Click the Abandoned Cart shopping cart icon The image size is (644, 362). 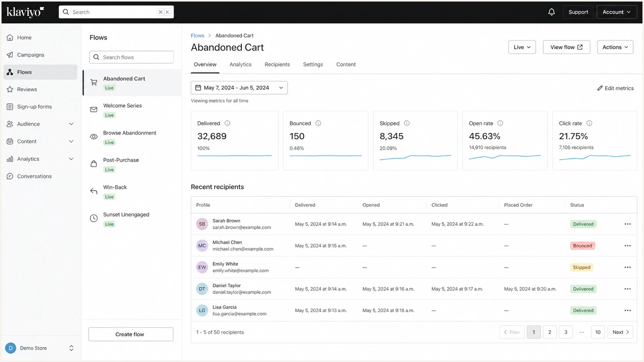[x=94, y=82]
